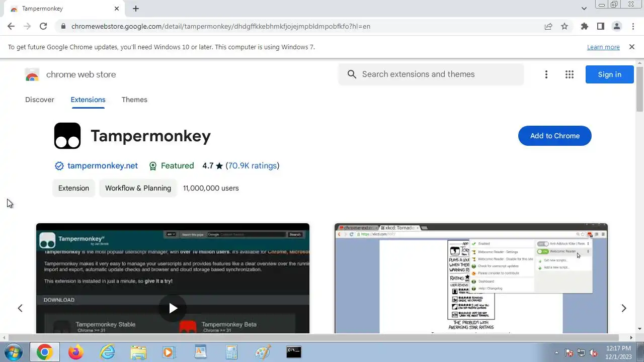Select the Extension category chip
The height and width of the screenshot is (362, 644).
pyautogui.click(x=73, y=188)
